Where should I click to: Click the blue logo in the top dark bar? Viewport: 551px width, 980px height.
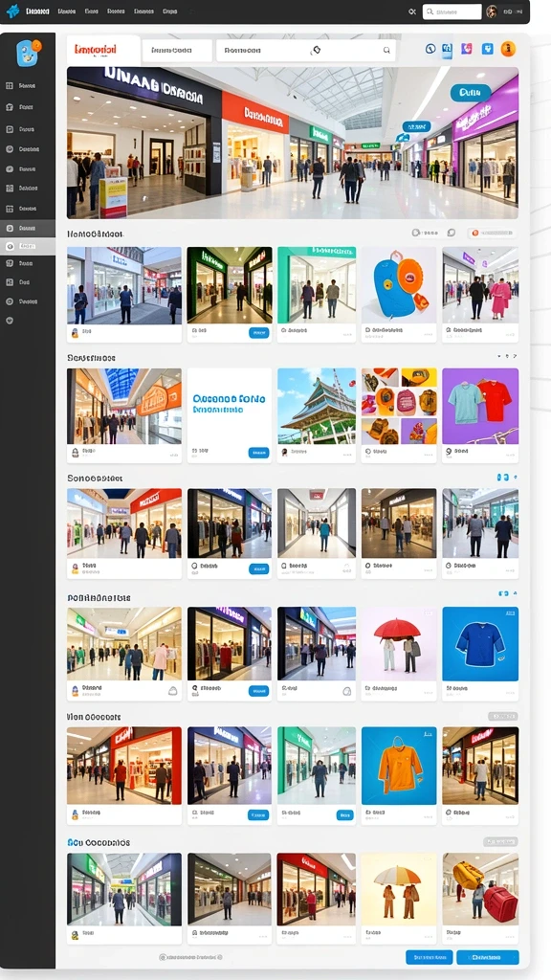[12, 11]
